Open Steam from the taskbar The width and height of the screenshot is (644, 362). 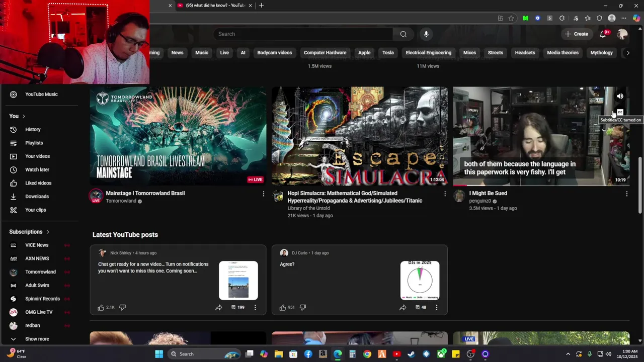click(x=412, y=354)
